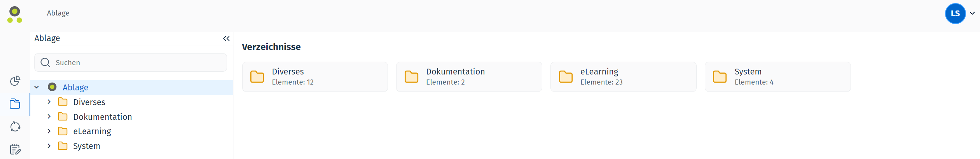The height and width of the screenshot is (159, 980).
Task: Select eLearning in the folder tree
Action: 92,131
